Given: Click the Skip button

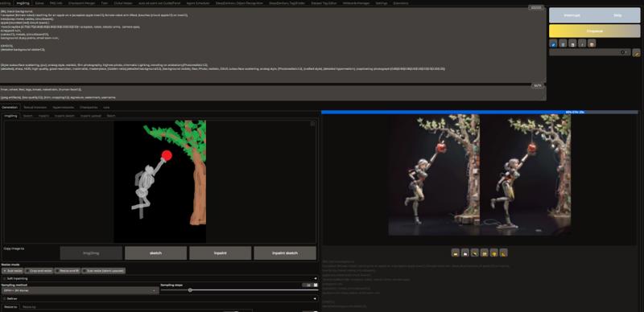Looking at the screenshot, I should (x=617, y=15).
